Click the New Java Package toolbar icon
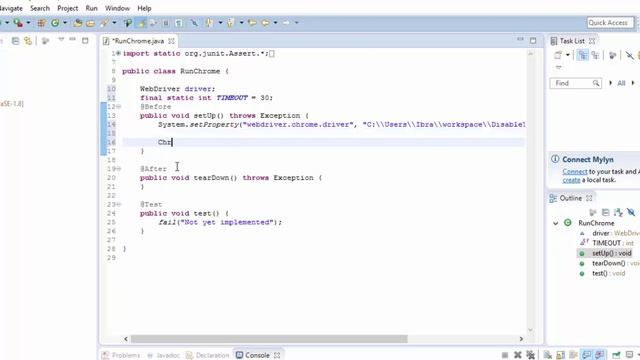 coord(41,23)
